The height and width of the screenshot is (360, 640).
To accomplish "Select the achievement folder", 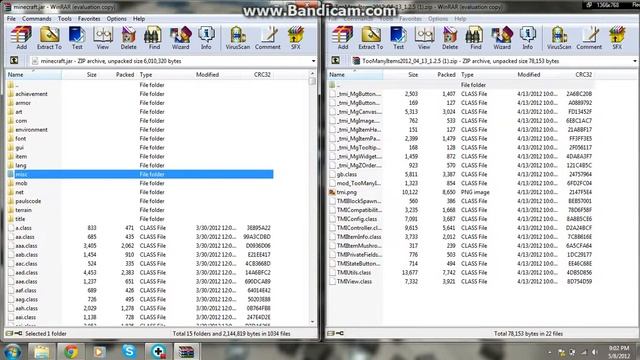I will tap(31, 94).
